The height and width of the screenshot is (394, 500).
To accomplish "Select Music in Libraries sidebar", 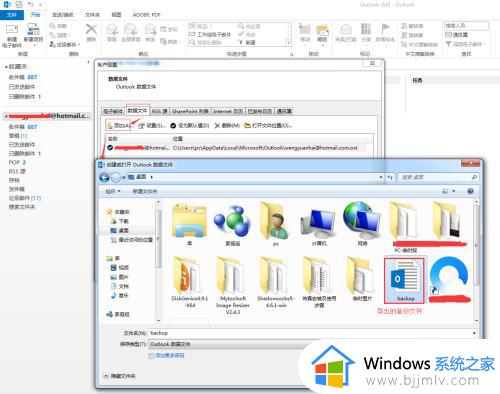I will [120, 296].
